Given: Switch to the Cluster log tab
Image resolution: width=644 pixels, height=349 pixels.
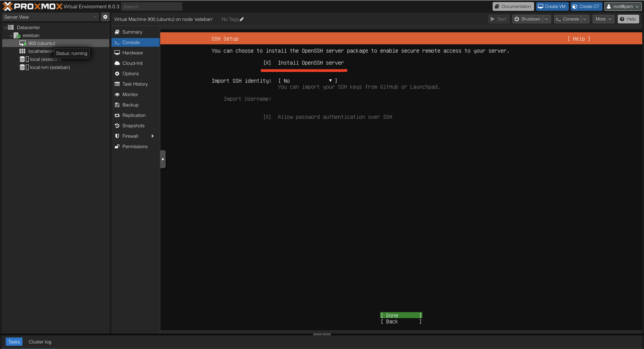Looking at the screenshot, I should click(x=40, y=342).
